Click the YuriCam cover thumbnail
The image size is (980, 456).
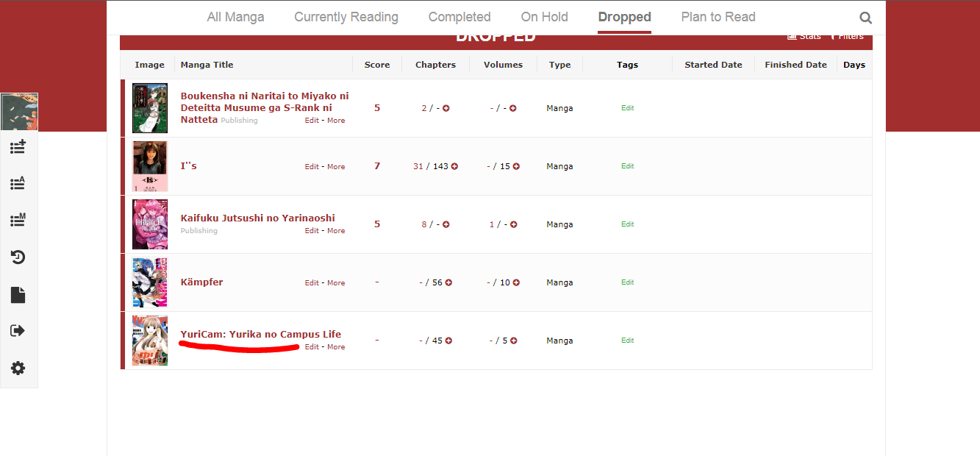point(150,341)
